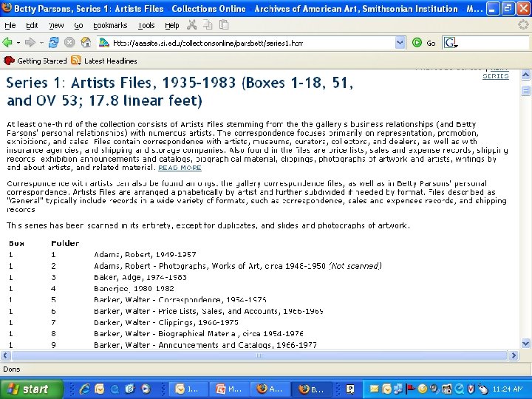
Task: Click the green Go button
Action: pos(423,43)
